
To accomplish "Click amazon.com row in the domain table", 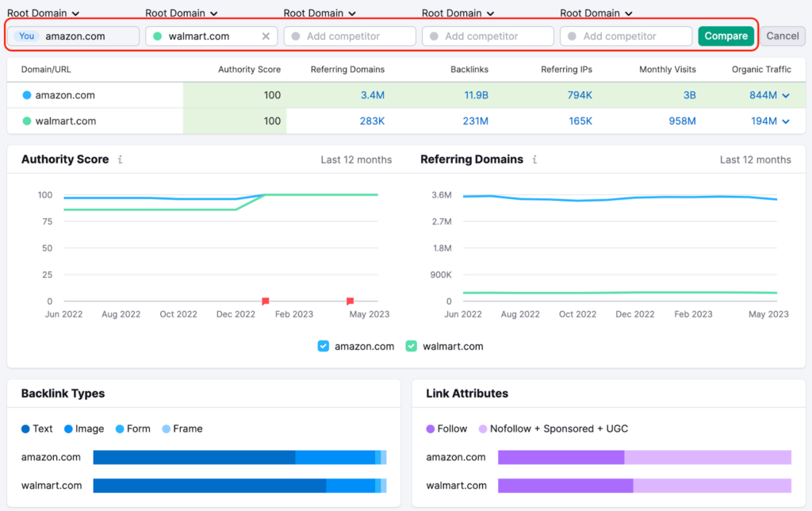I will pyautogui.click(x=406, y=95).
